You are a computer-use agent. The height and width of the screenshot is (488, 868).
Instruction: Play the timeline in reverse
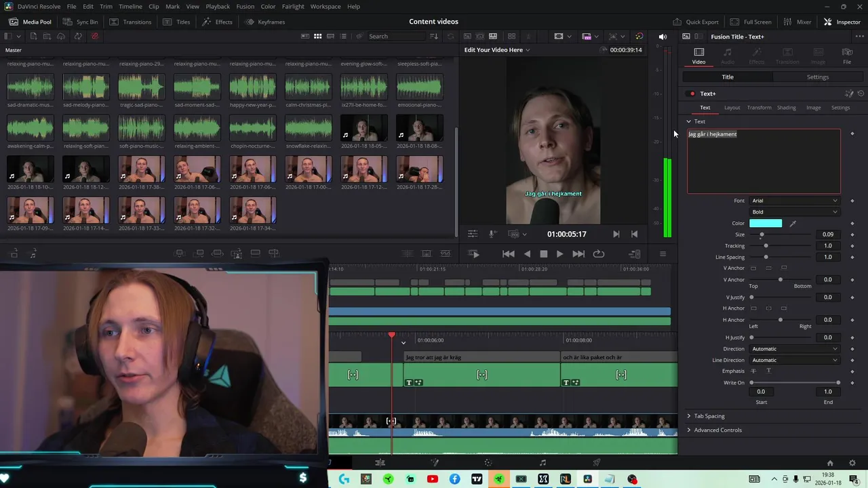coord(527,253)
